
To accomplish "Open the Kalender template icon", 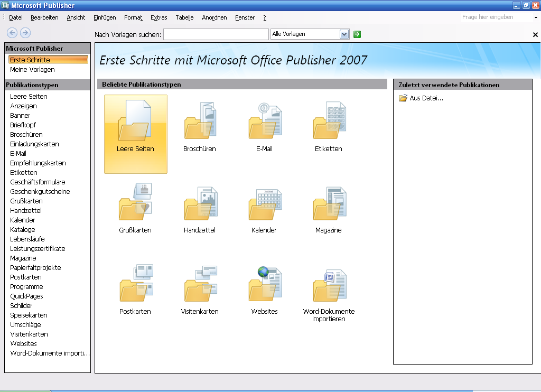I will (264, 204).
